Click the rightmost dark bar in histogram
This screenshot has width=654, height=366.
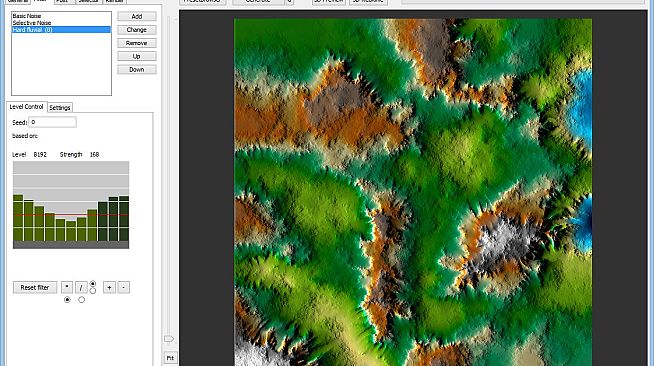tap(124, 218)
